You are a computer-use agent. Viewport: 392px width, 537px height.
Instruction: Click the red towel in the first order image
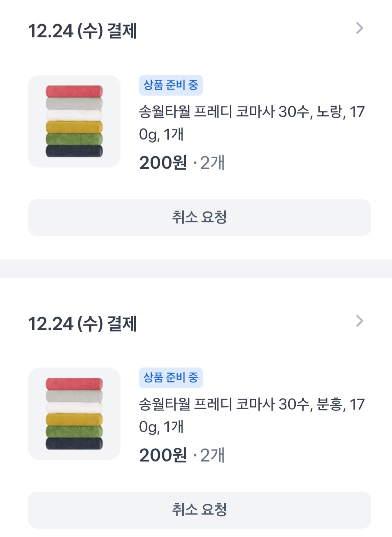pos(74,91)
